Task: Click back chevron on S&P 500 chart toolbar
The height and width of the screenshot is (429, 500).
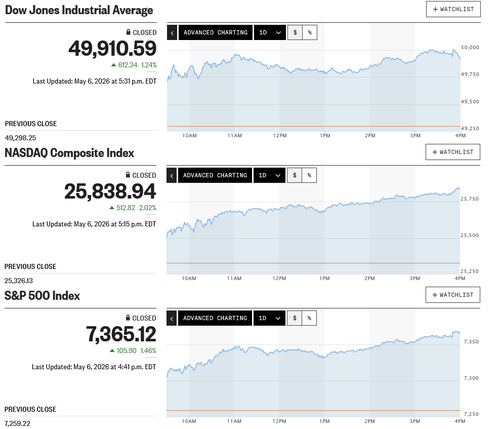Action: (x=172, y=318)
